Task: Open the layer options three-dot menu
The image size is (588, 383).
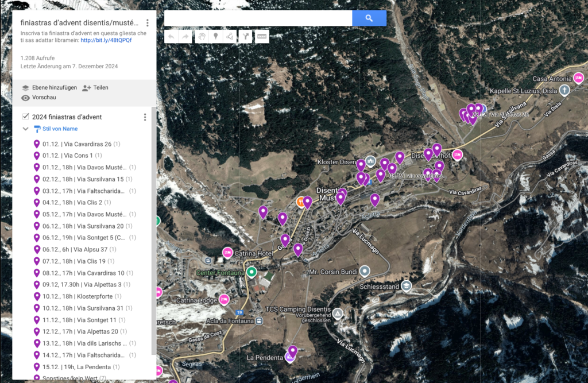Action: [x=145, y=117]
